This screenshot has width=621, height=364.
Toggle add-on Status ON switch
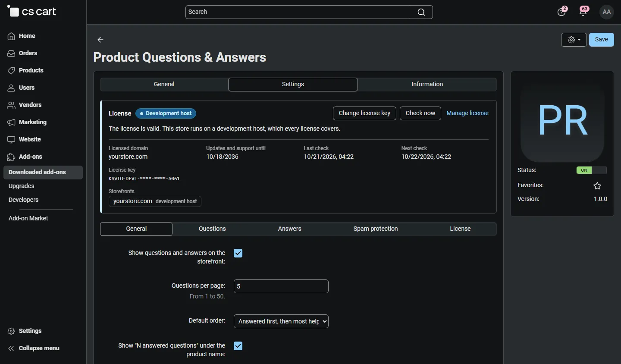592,170
